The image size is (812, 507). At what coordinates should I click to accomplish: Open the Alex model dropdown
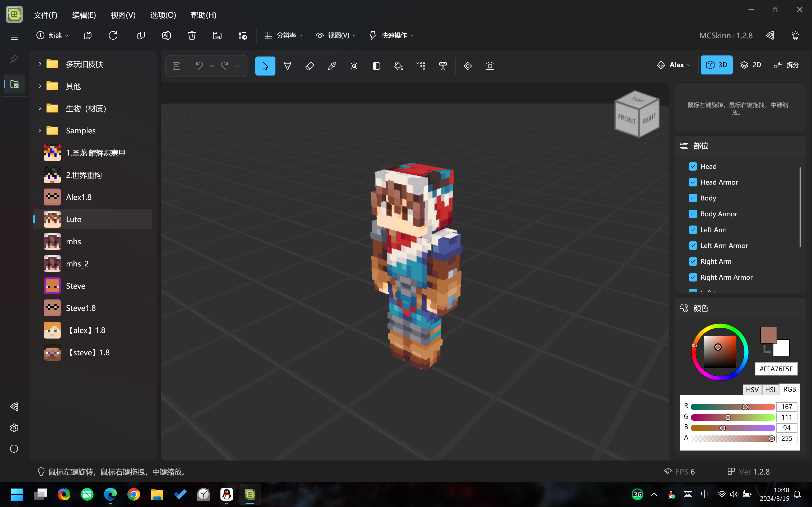tap(674, 65)
